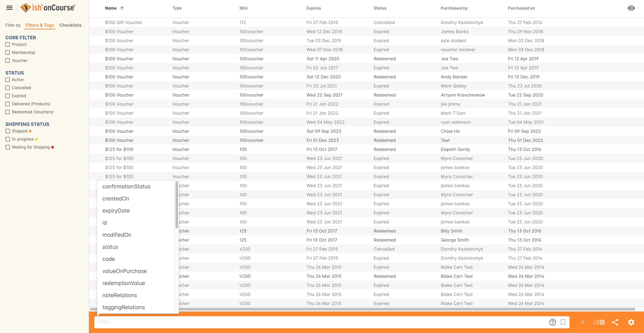Click the Redeemed status on Andy Rander row
The image size is (644, 333).
pyautogui.click(x=384, y=77)
